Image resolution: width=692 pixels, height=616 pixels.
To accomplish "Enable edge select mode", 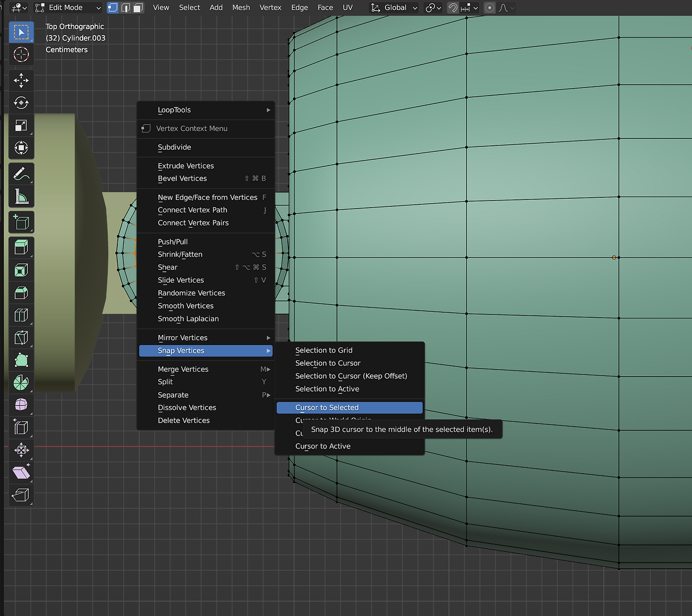I will click(x=125, y=8).
